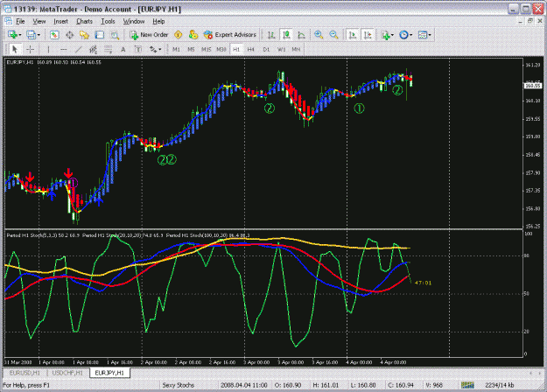This screenshot has height=392, width=547.
Task: Click the 2234/14 kb traffic indicator
Action: pos(500,385)
